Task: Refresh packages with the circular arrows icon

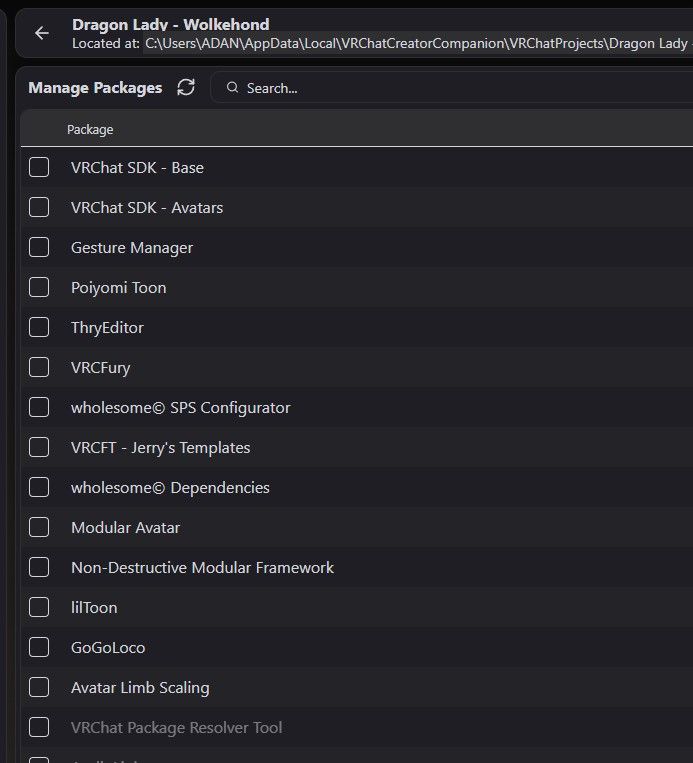Action: 186,88
